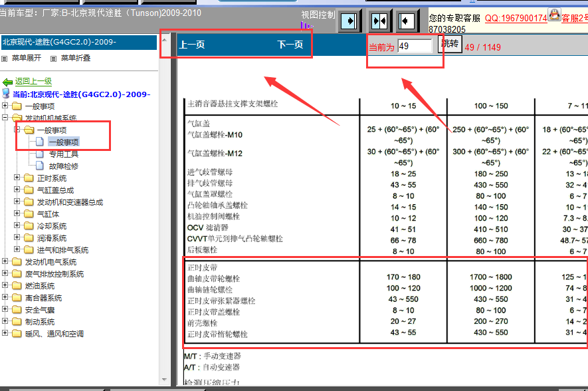Select 故障检修 in the tree
Screen dimensions: 588x391
(64, 166)
